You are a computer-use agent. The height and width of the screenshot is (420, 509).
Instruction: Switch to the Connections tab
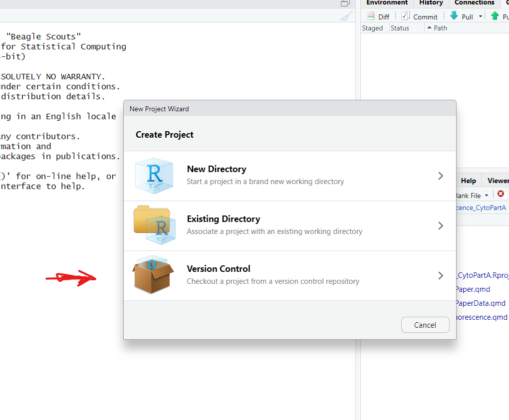(474, 3)
